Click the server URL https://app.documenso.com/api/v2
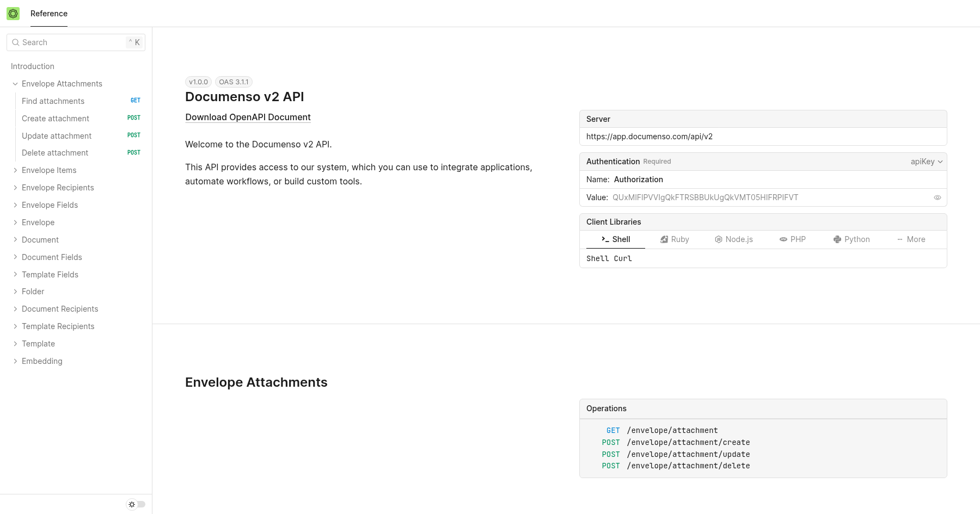The image size is (980, 514). 650,137
